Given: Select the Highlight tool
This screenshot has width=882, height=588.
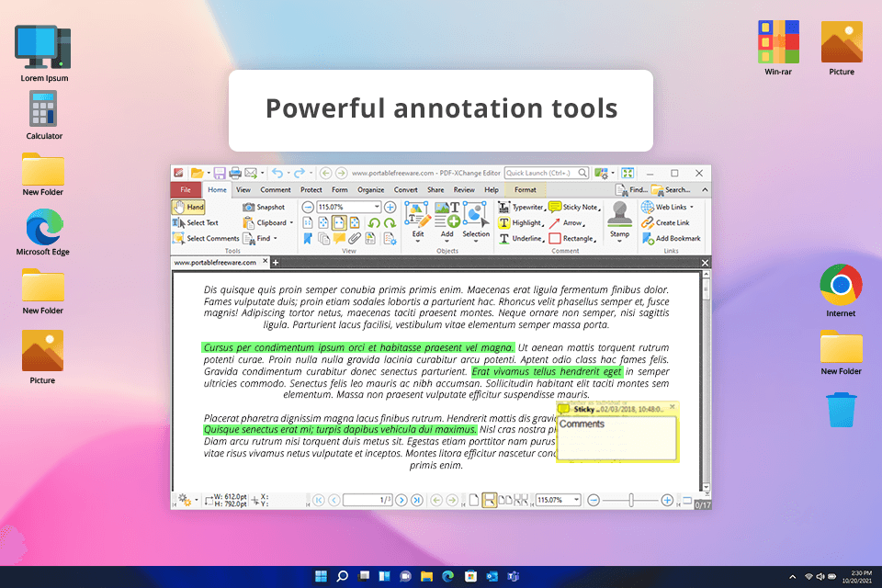Looking at the screenshot, I should click(x=521, y=223).
